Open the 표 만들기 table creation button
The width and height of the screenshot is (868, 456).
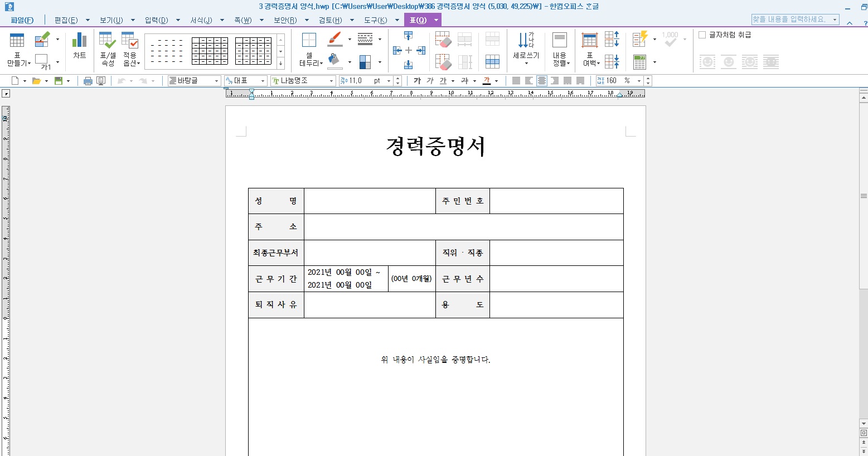17,49
